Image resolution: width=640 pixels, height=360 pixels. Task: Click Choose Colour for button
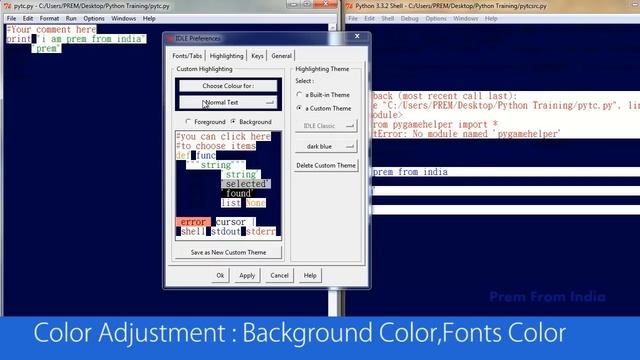coord(228,86)
